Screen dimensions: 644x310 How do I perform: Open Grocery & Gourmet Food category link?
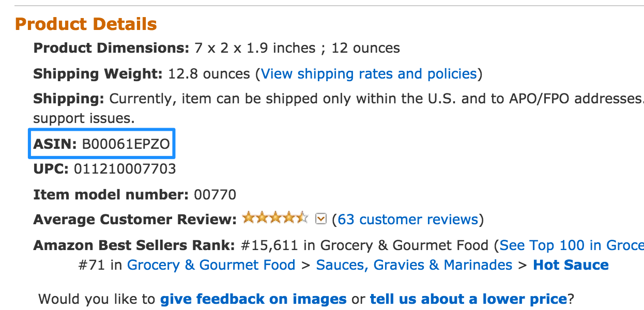pos(211,265)
